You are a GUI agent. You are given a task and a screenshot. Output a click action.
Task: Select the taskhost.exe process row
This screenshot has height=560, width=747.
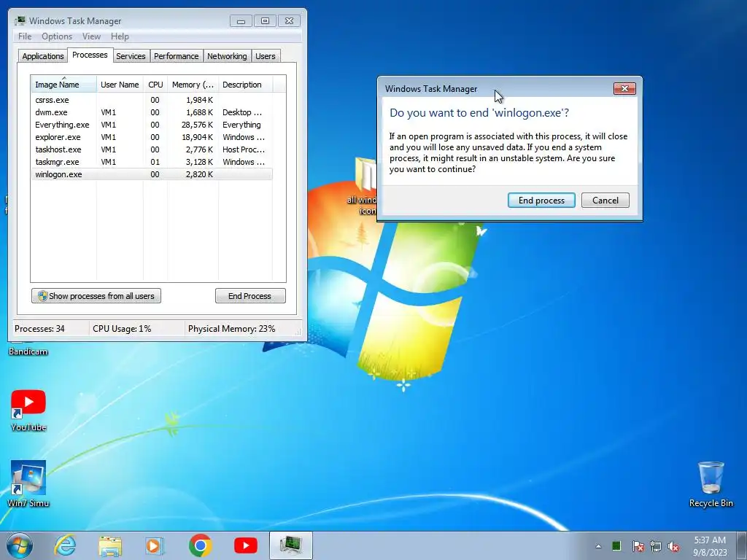(152, 149)
